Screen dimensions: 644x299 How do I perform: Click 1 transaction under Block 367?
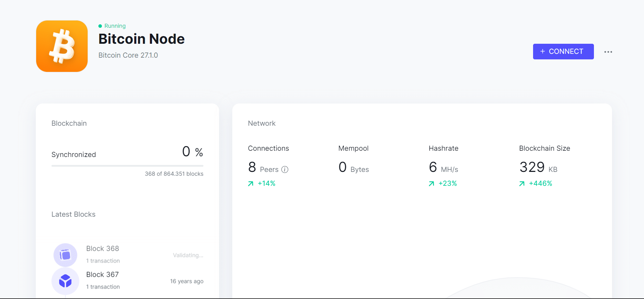103,287
